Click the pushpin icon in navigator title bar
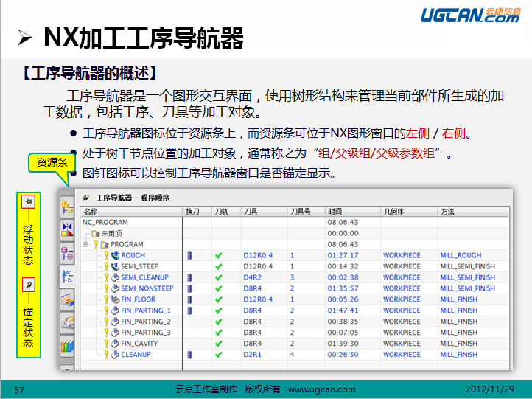 coord(87,198)
